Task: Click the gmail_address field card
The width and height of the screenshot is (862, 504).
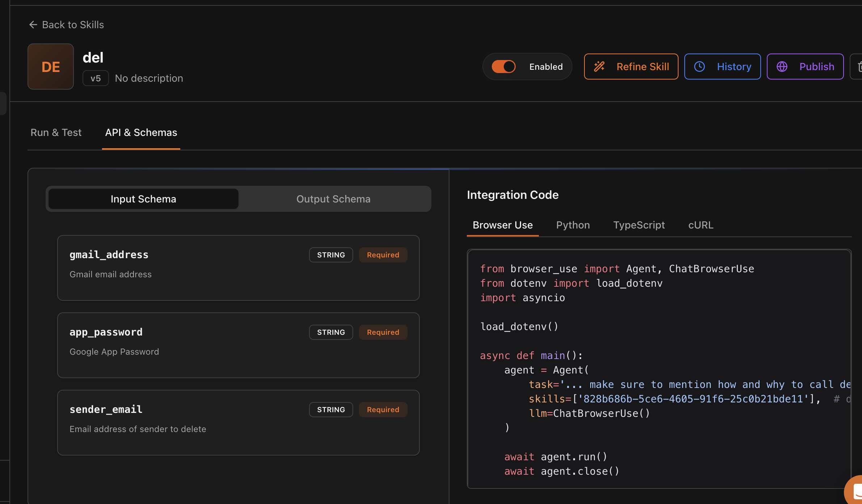Action: coord(238,268)
